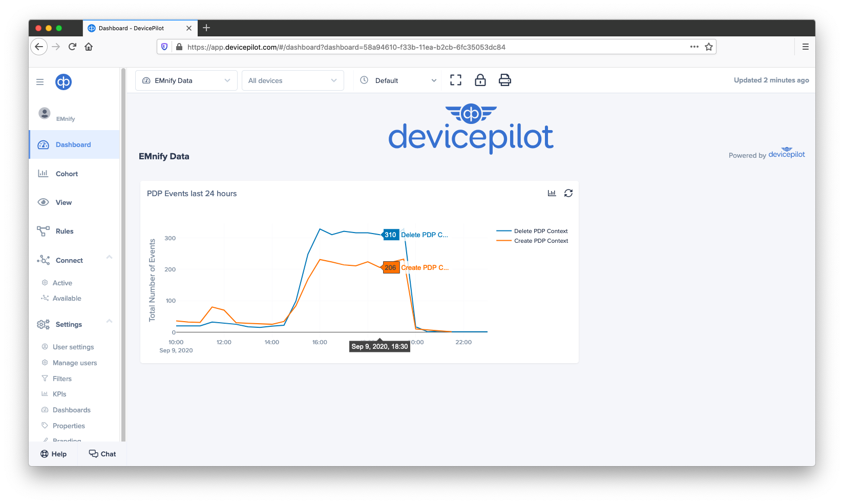Click the 310 Delete PDP data point label

[x=391, y=235]
